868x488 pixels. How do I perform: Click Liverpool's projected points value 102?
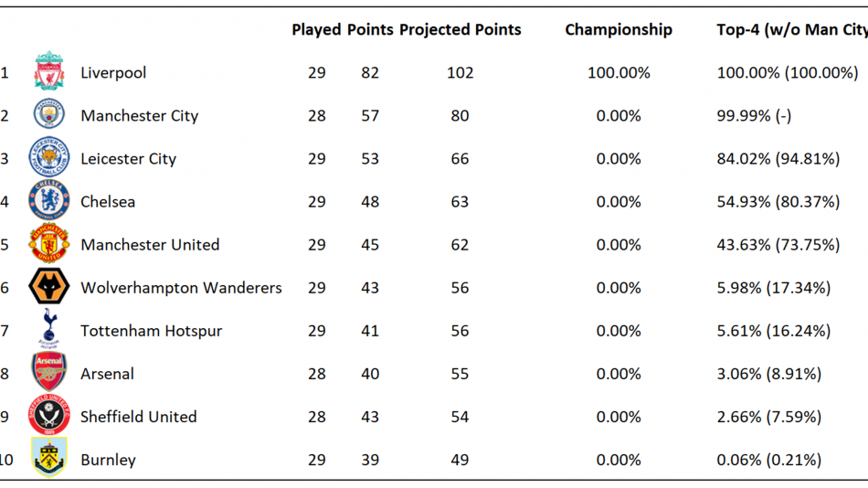(460, 72)
